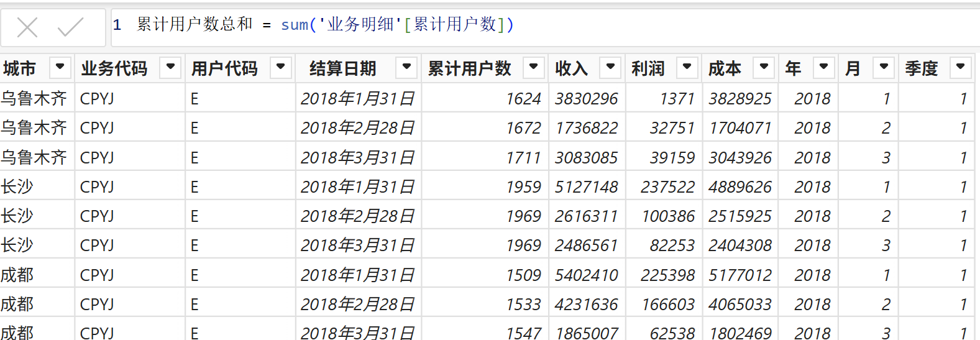The width and height of the screenshot is (980, 340).
Task: Expand the 结算日期 filter arrow
Action: (x=406, y=67)
